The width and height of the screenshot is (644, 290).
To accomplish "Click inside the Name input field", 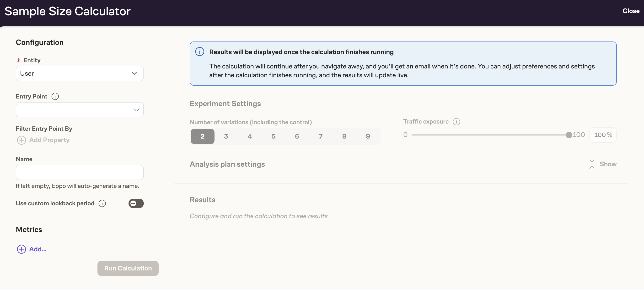I will click(80, 172).
